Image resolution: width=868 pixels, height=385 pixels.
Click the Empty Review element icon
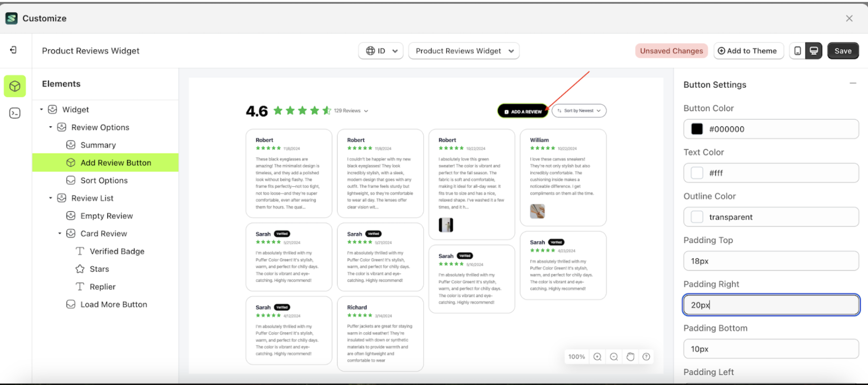pos(71,216)
